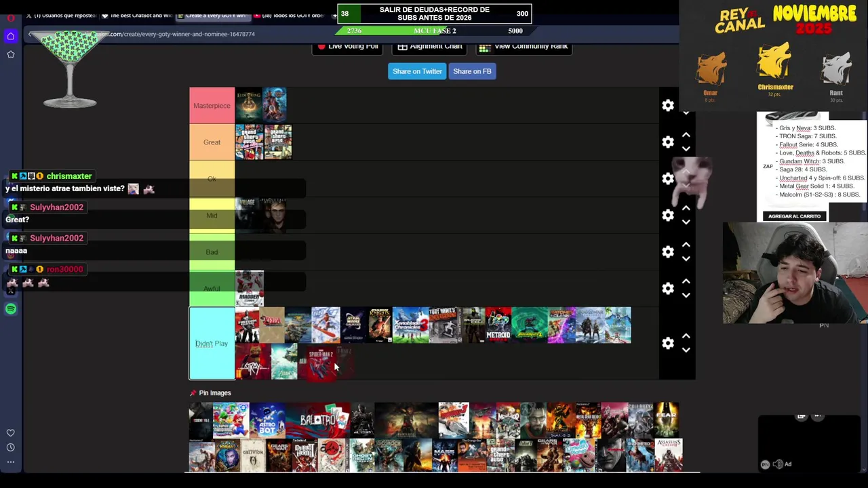Screen dimensions: 868x488
Task: Click chat username ron30000
Action: point(64,269)
